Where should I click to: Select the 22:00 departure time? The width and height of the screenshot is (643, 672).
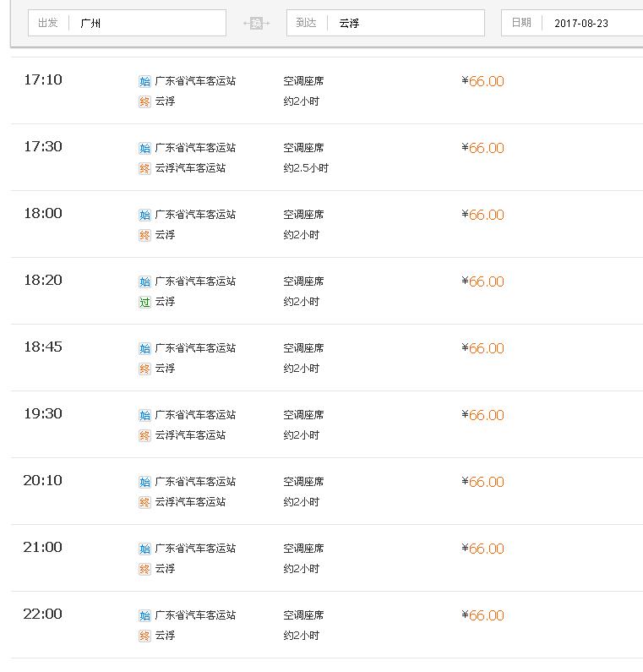click(x=43, y=615)
